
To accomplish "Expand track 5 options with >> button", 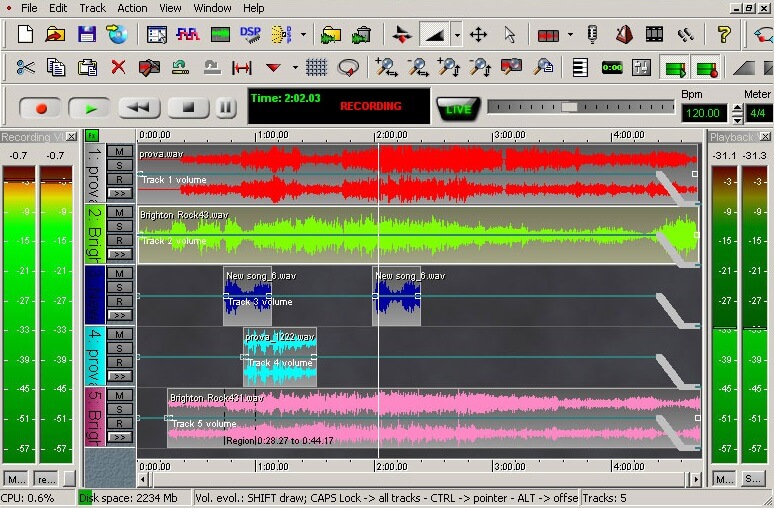I will tap(119, 437).
